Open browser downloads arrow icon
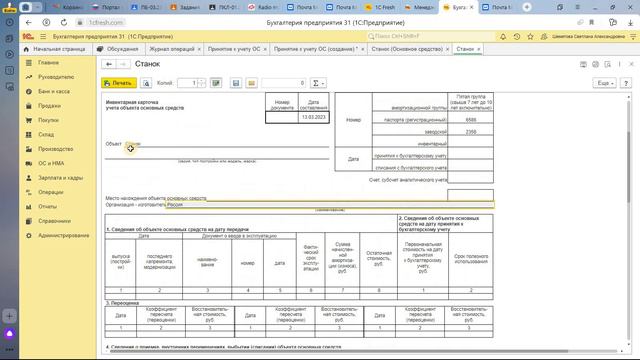This screenshot has height=360, width=640. click(631, 23)
